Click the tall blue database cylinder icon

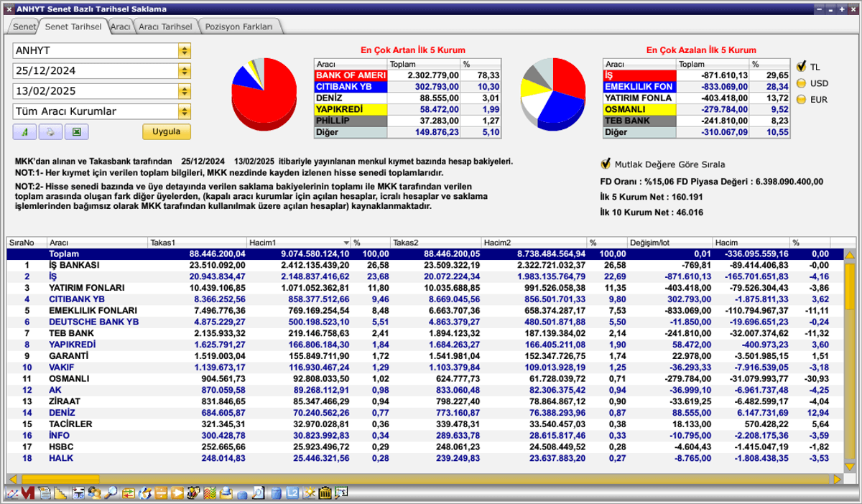click(276, 493)
